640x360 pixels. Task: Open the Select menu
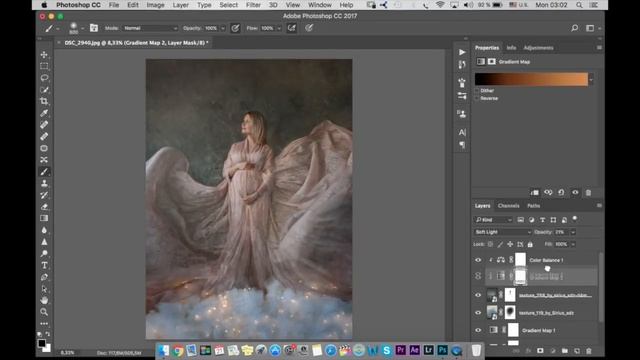click(229, 5)
